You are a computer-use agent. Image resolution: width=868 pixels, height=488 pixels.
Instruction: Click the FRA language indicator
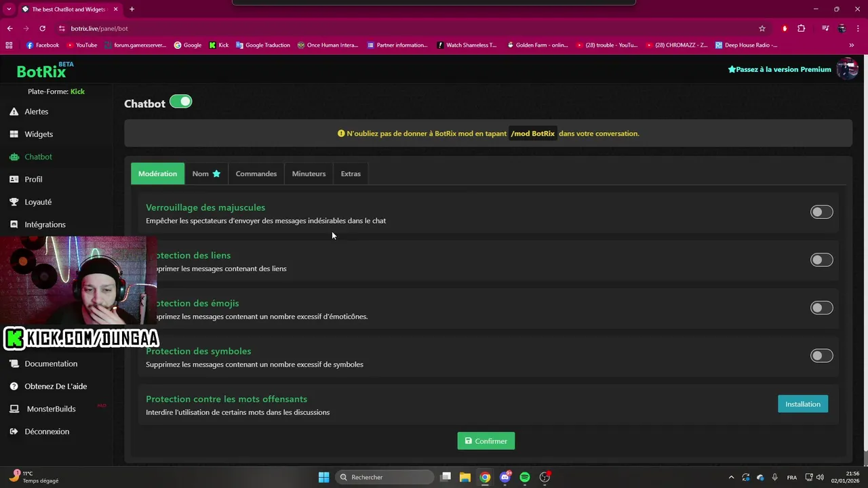click(x=791, y=478)
